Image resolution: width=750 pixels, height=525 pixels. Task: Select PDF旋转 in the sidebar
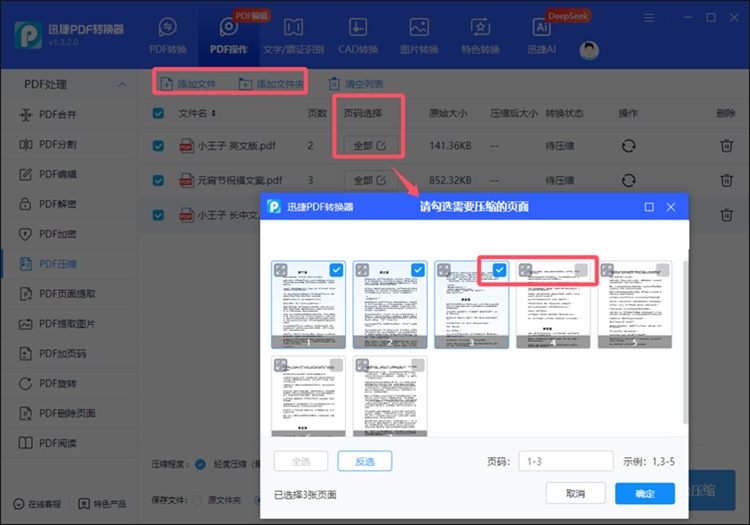(69, 383)
